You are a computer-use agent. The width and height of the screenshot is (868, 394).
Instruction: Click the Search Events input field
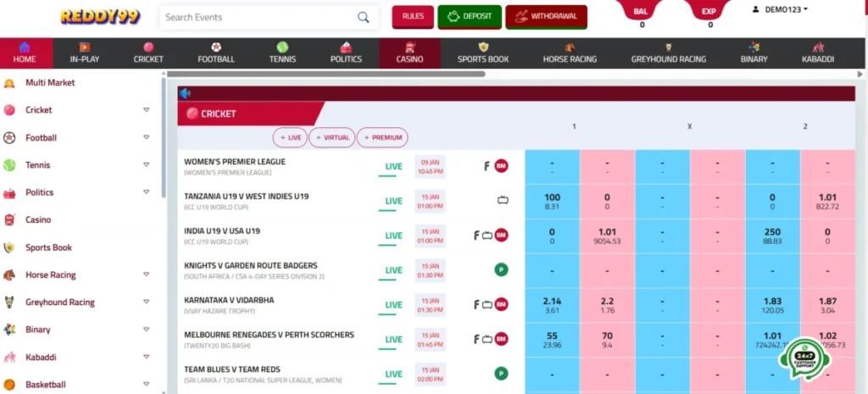[254, 17]
